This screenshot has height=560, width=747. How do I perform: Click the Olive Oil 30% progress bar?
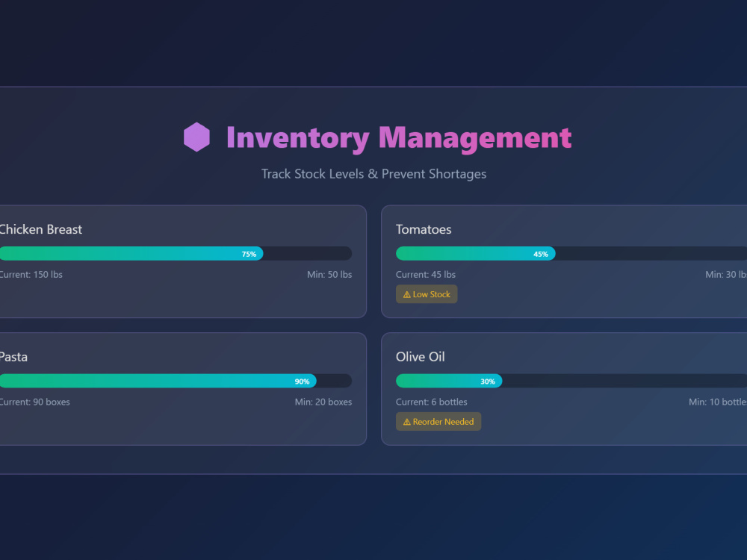point(571,381)
